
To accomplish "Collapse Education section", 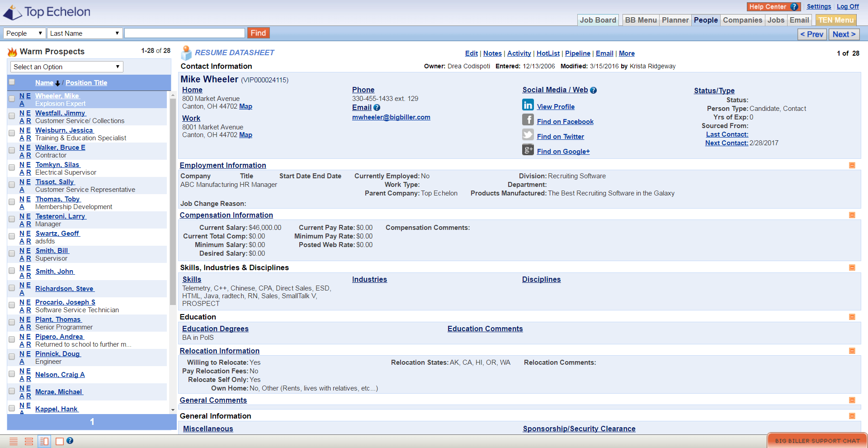I will [x=852, y=317].
